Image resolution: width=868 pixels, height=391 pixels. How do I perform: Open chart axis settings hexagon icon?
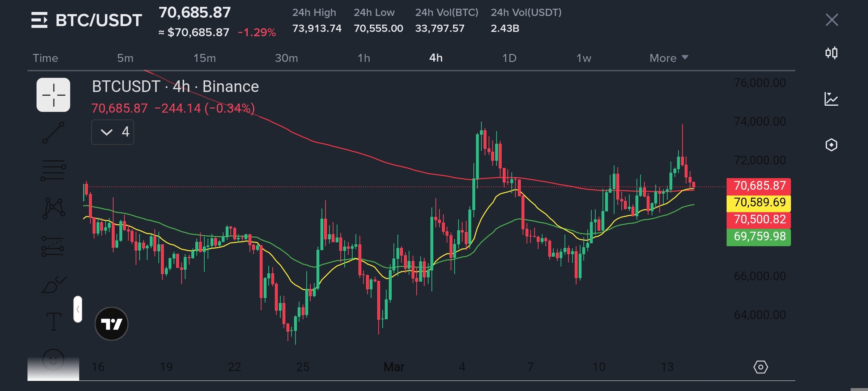point(760,367)
